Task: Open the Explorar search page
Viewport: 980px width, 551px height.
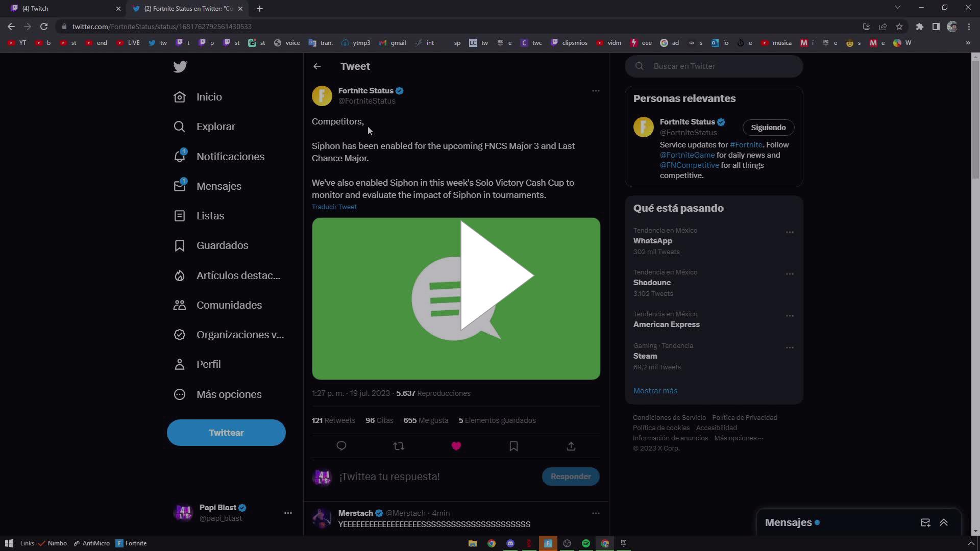Action: (x=215, y=126)
